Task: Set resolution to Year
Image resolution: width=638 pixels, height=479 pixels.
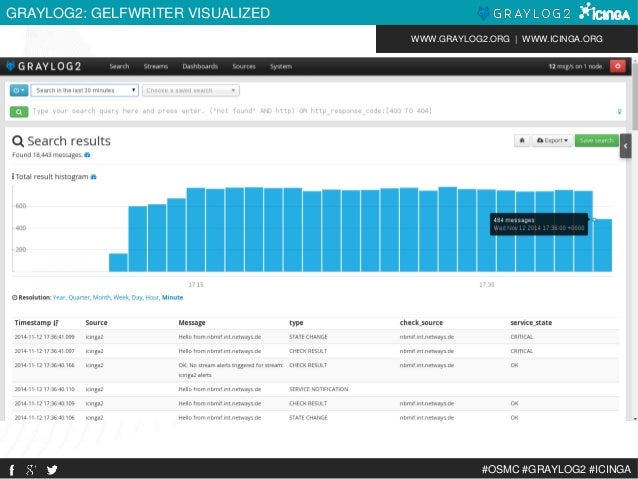Action: point(59,297)
